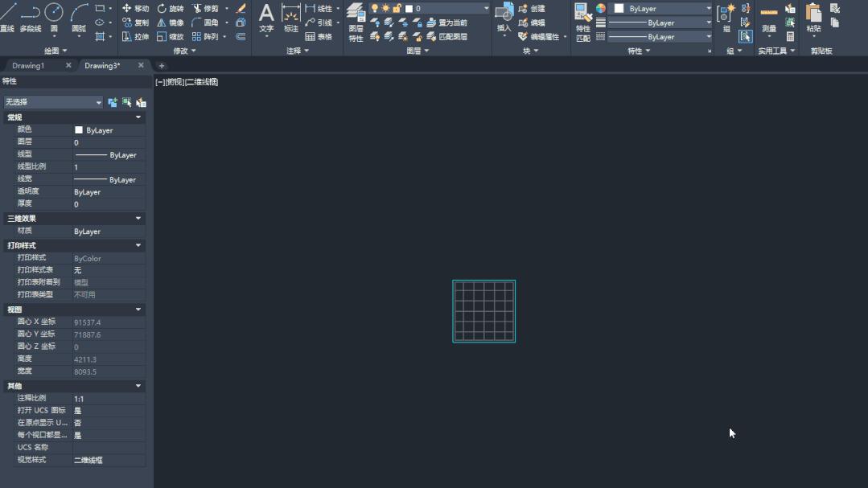The height and width of the screenshot is (488, 868).
Task: Toggle layer 0 on/off lightbulb icon
Action: 375,8
